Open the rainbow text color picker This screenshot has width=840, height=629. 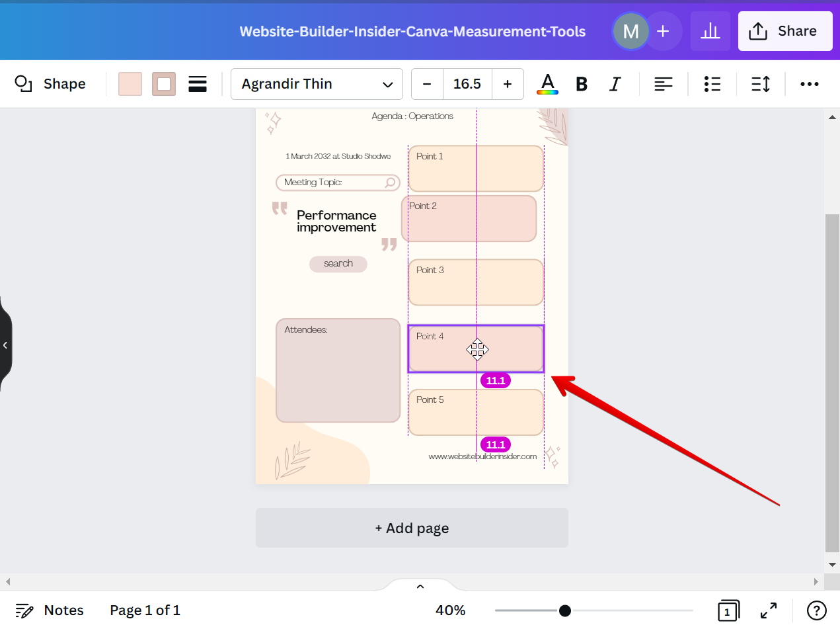click(x=547, y=84)
